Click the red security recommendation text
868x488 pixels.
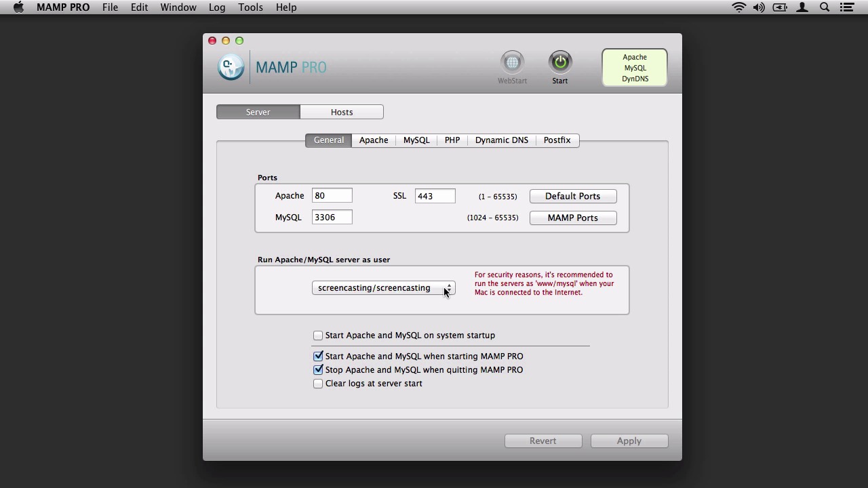(x=545, y=283)
